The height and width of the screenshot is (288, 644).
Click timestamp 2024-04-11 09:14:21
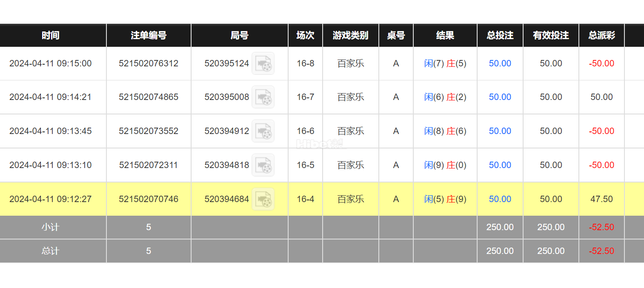coord(50,97)
